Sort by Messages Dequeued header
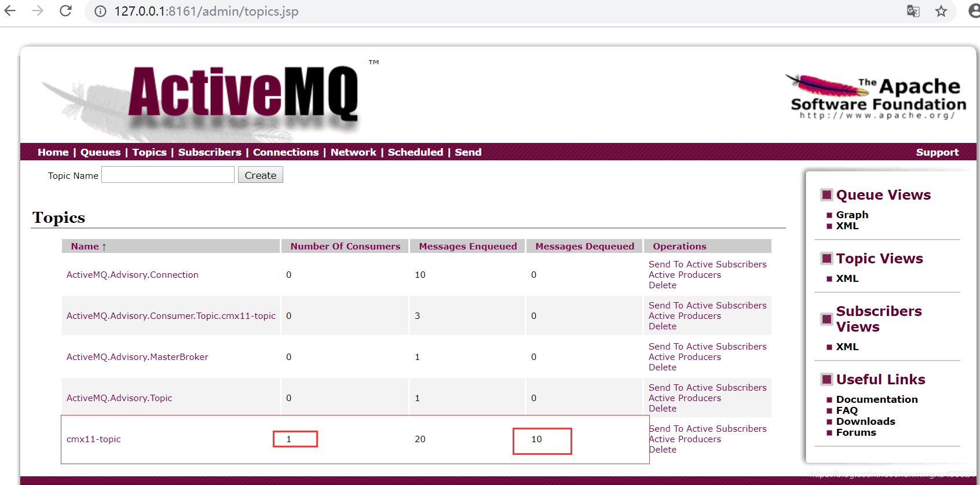This screenshot has width=980, height=485. [585, 246]
